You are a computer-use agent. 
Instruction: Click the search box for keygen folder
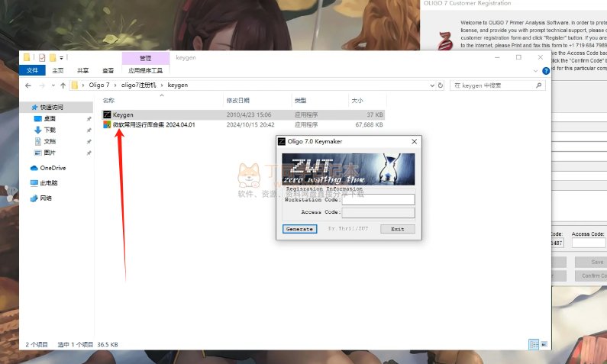(496, 85)
